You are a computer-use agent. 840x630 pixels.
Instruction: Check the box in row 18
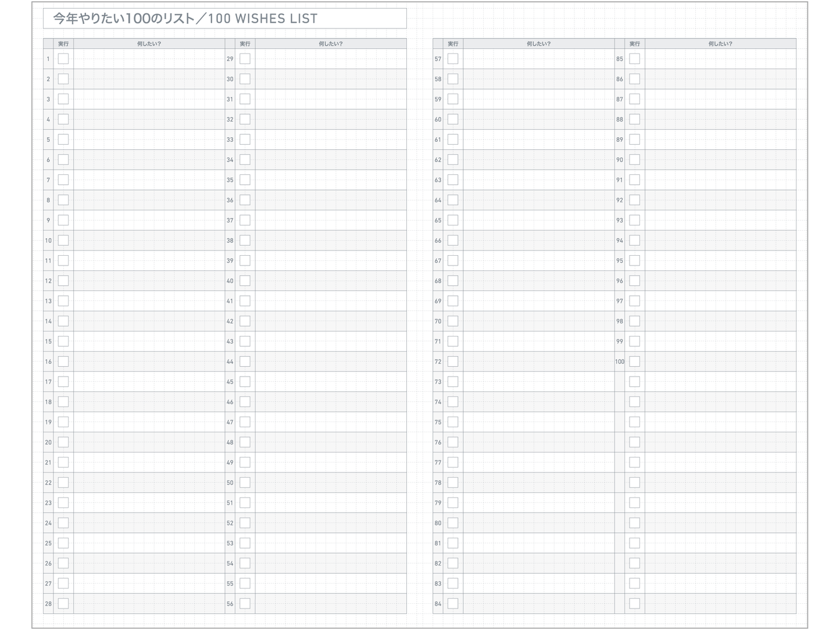(x=63, y=402)
